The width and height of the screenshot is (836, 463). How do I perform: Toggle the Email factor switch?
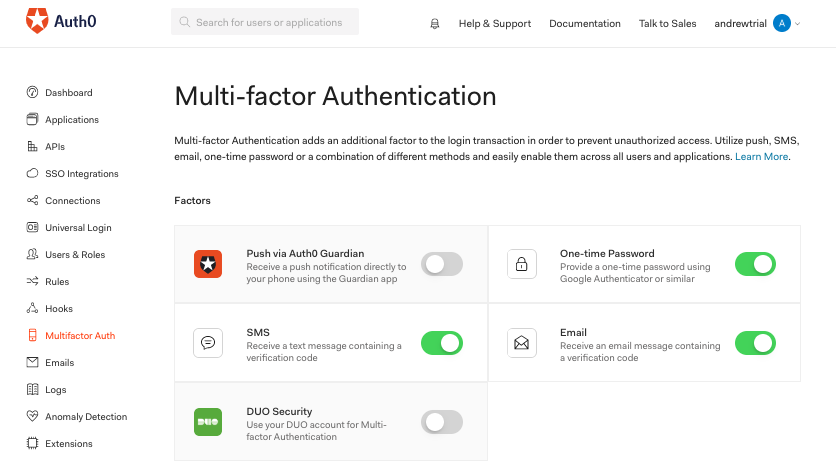tap(755, 343)
